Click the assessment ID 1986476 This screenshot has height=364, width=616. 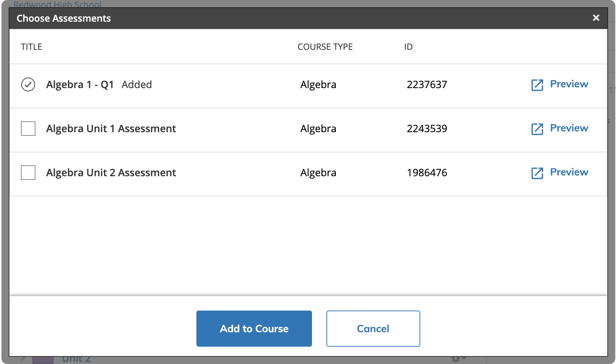click(427, 173)
